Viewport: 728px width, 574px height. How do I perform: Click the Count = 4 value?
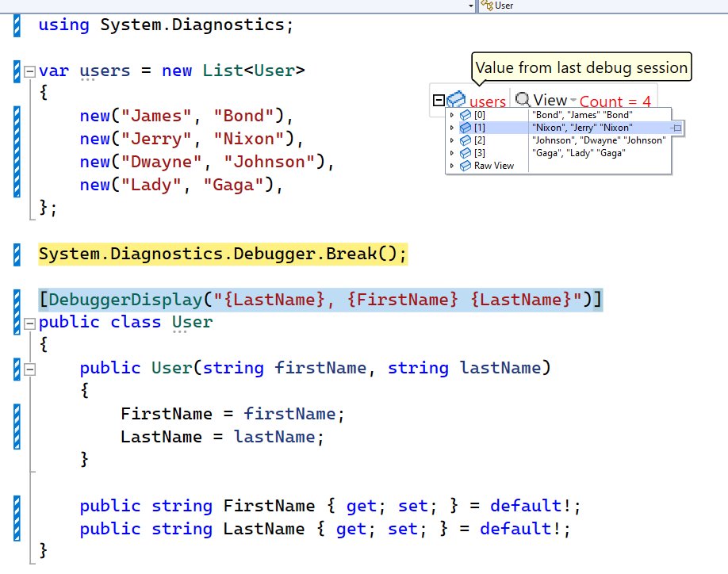click(x=615, y=101)
